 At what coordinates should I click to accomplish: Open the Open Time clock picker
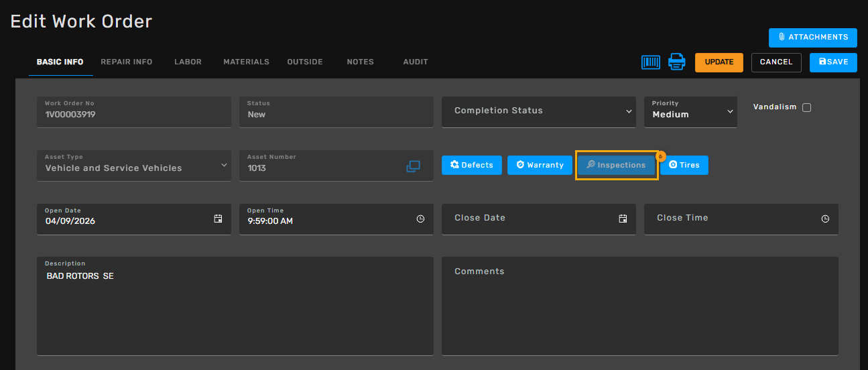420,219
